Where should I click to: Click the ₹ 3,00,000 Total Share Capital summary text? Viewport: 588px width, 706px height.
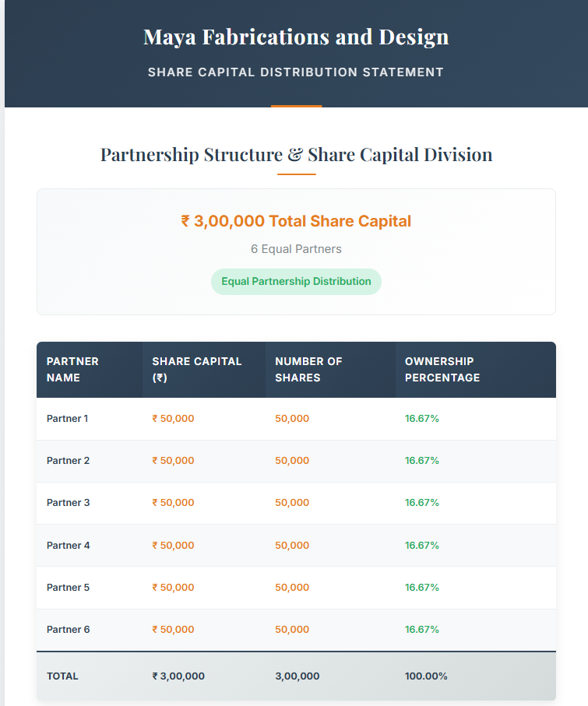tap(296, 221)
